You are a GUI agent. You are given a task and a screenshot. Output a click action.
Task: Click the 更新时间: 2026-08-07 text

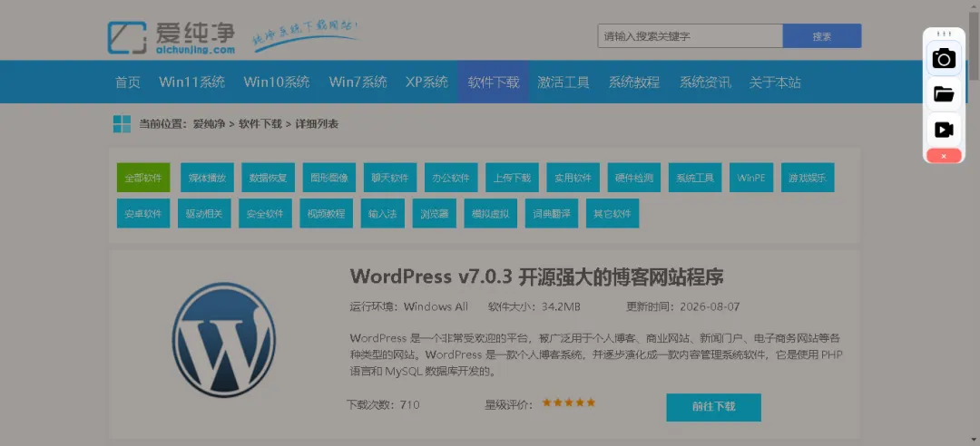click(x=683, y=306)
